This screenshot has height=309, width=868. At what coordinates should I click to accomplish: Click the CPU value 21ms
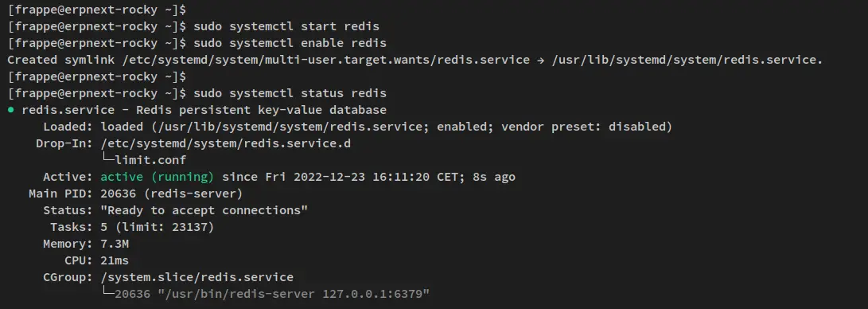tap(115, 260)
